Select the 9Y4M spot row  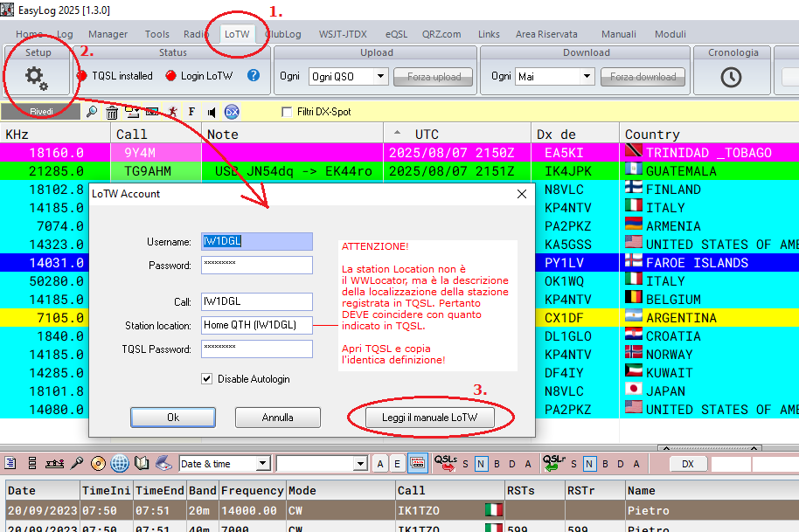tap(399, 152)
